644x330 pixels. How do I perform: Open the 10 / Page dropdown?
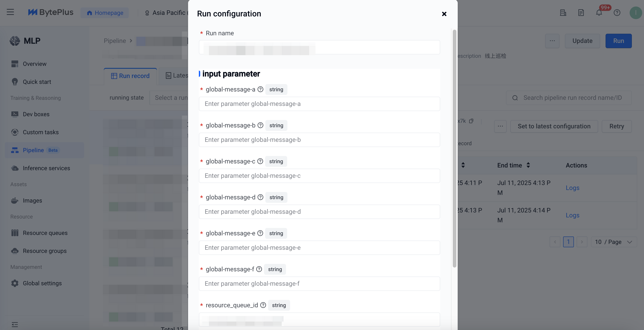[613, 242]
